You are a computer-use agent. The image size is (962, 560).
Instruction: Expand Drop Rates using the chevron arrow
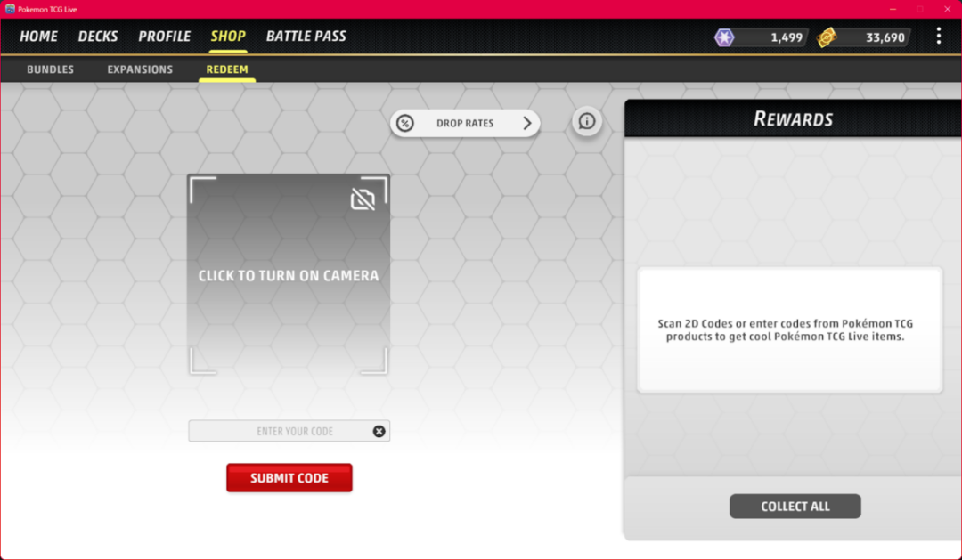click(x=527, y=123)
